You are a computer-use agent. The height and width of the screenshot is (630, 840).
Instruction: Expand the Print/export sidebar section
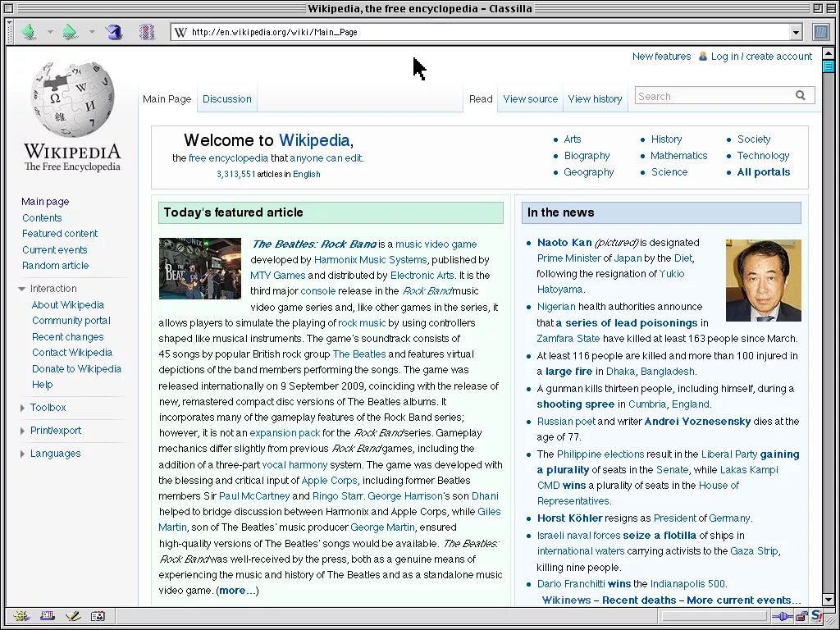pos(22,431)
